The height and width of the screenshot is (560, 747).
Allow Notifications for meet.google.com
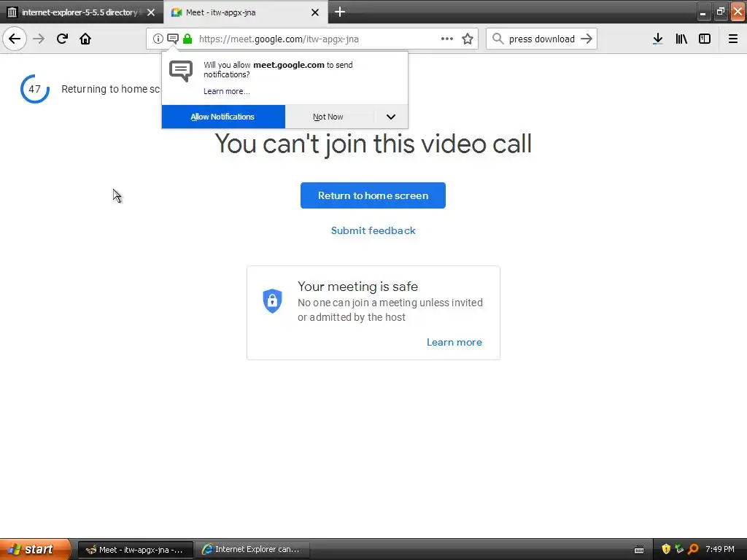[x=223, y=117]
